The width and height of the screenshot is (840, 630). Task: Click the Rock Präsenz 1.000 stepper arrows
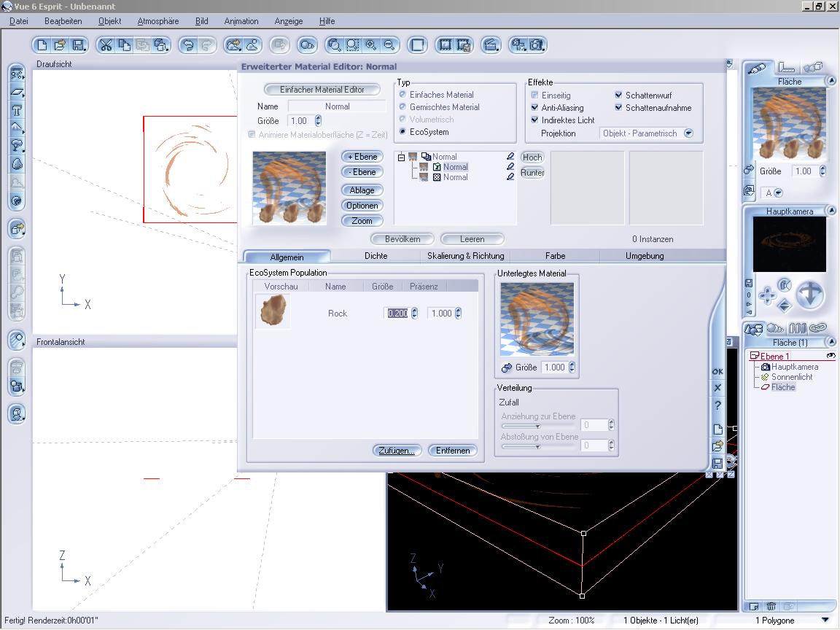pos(458,314)
